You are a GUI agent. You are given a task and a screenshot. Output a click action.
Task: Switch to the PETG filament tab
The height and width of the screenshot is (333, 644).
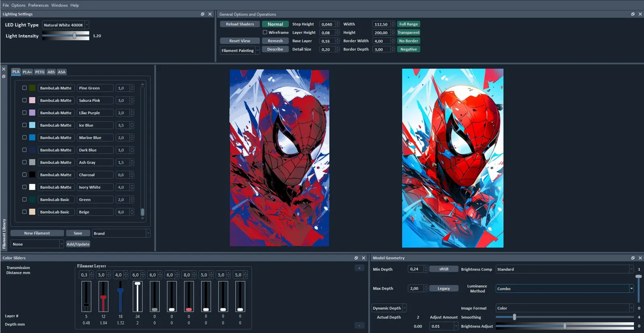tap(39, 72)
